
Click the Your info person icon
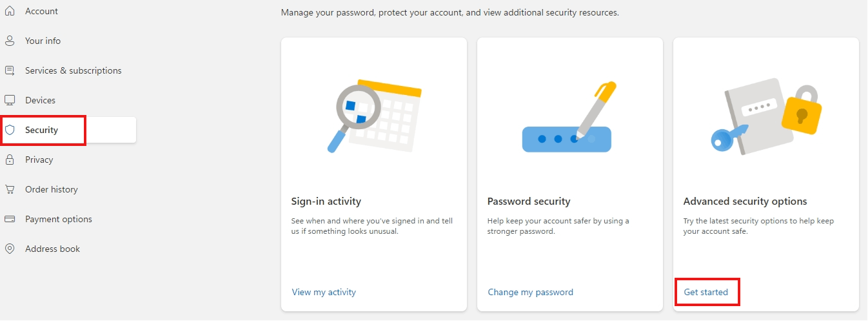click(10, 41)
